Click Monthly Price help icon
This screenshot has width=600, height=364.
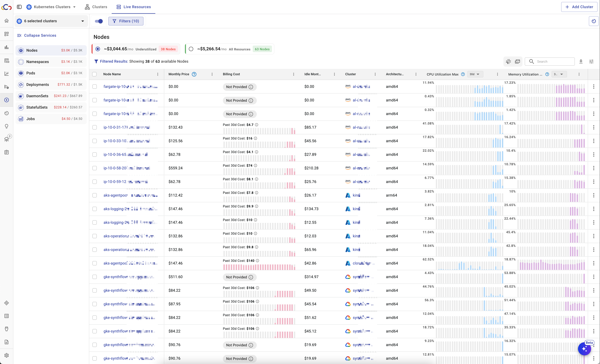pos(194,74)
